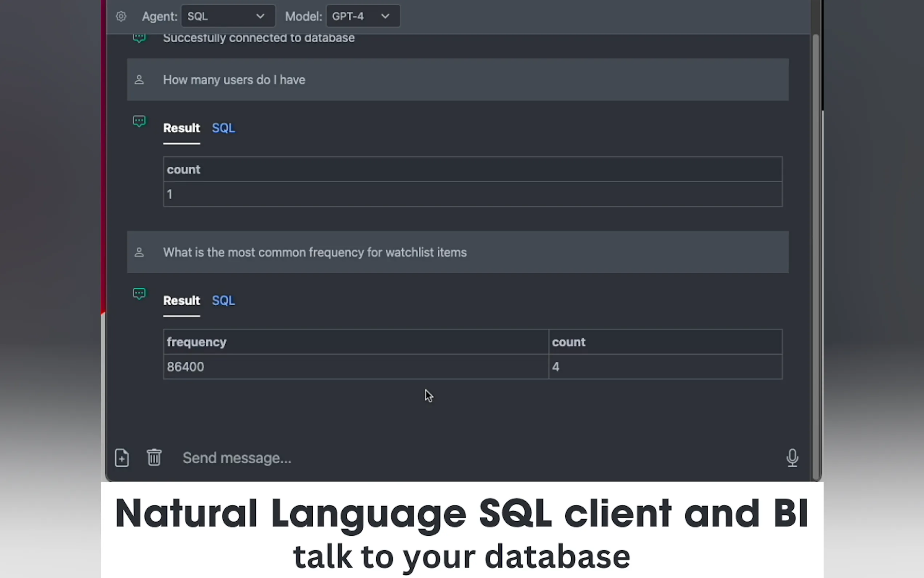Select Result tab for watchlist frequency answer
Image resolution: width=924 pixels, height=578 pixels.
tap(182, 301)
